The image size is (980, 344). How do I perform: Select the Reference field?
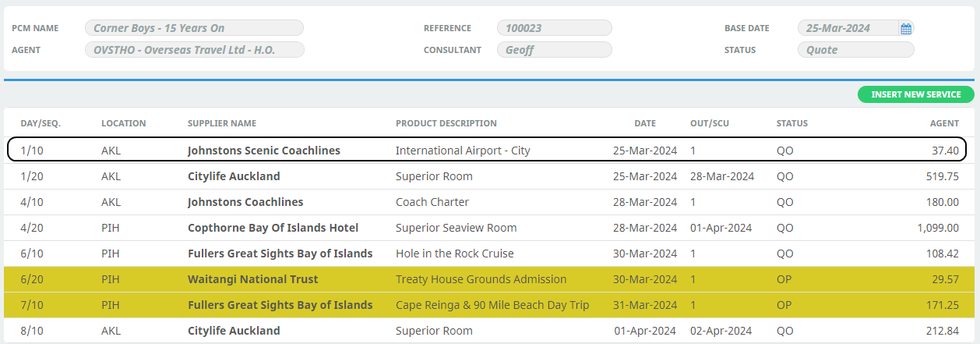point(554,28)
